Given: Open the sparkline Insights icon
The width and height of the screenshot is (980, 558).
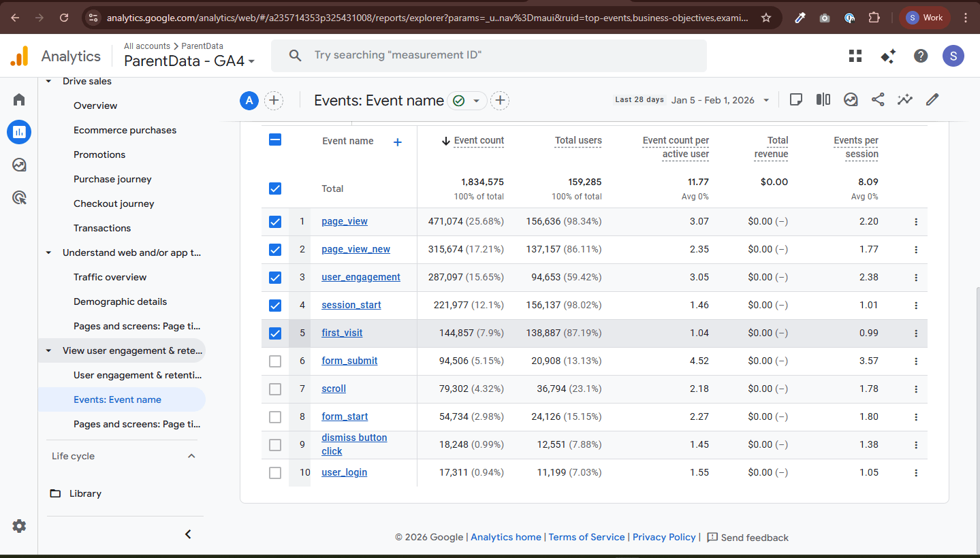Looking at the screenshot, I should point(904,100).
